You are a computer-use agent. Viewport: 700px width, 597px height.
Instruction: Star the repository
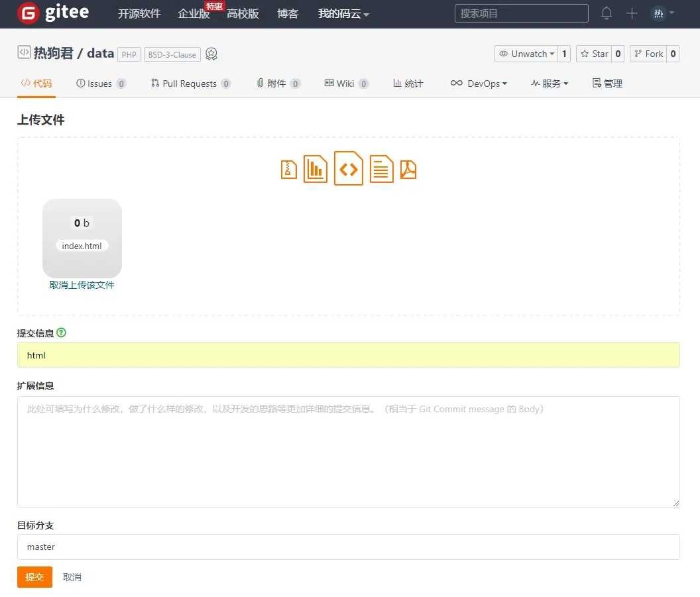coord(594,54)
